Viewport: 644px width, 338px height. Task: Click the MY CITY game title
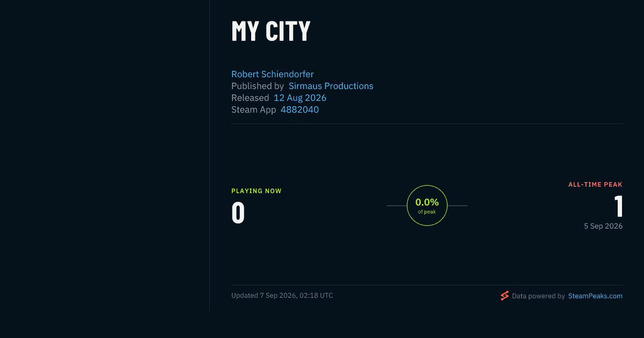271,31
